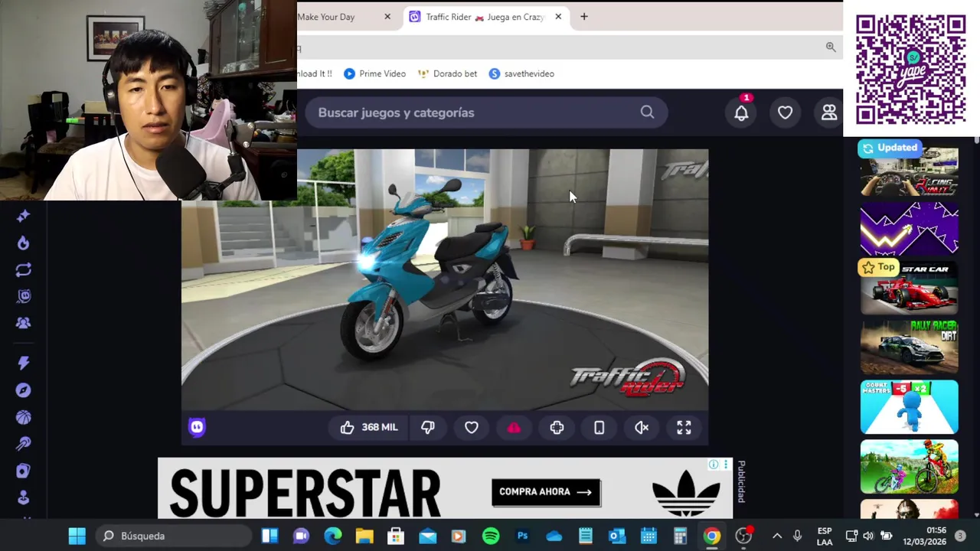The width and height of the screenshot is (980, 551).
Task: Open the Multiplayer people sidebar icon
Action: coord(23,323)
